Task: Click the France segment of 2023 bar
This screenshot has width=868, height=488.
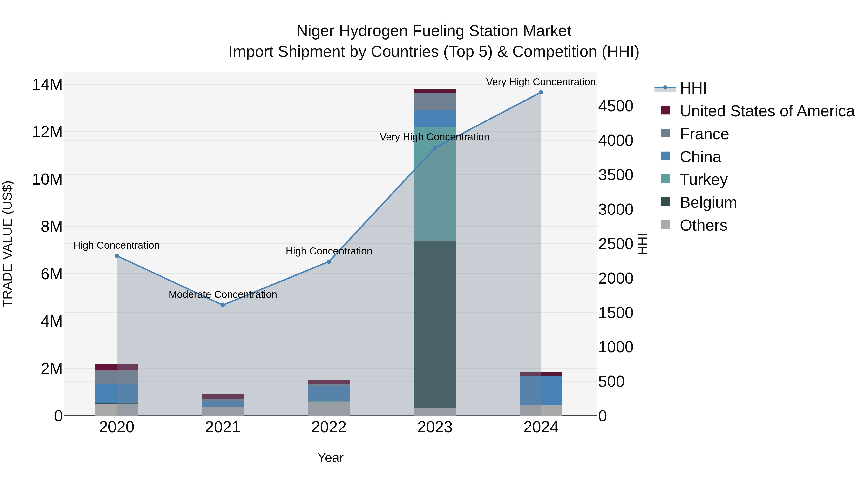Action: 435,102
